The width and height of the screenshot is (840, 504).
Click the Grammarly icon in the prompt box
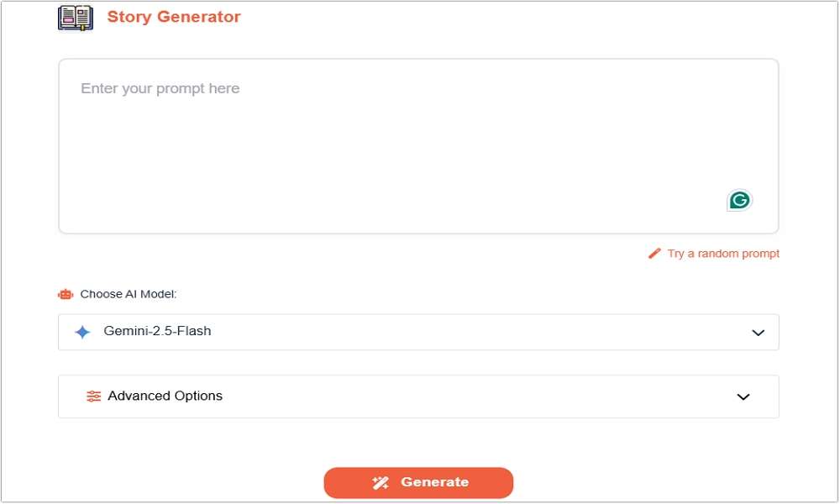pyautogui.click(x=738, y=200)
